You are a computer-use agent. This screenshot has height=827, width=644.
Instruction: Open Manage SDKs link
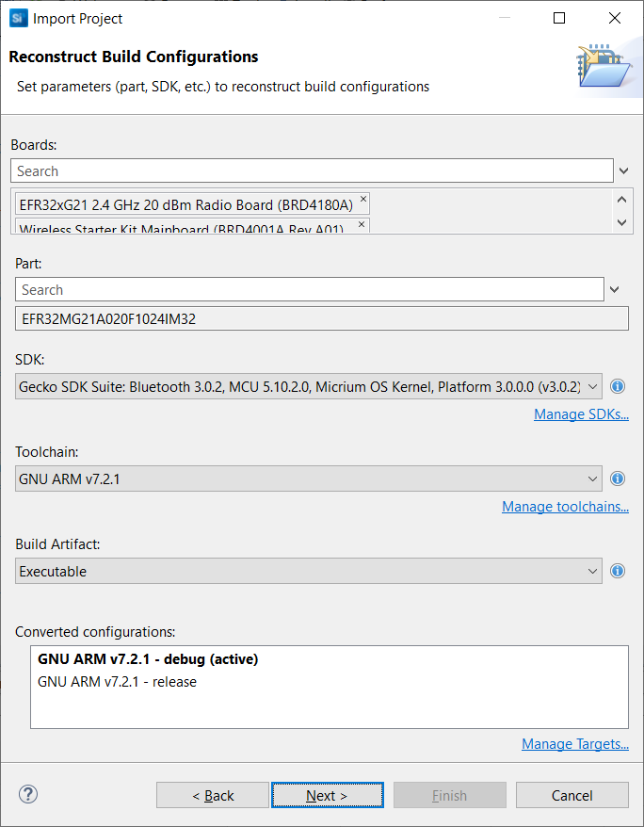tap(581, 413)
